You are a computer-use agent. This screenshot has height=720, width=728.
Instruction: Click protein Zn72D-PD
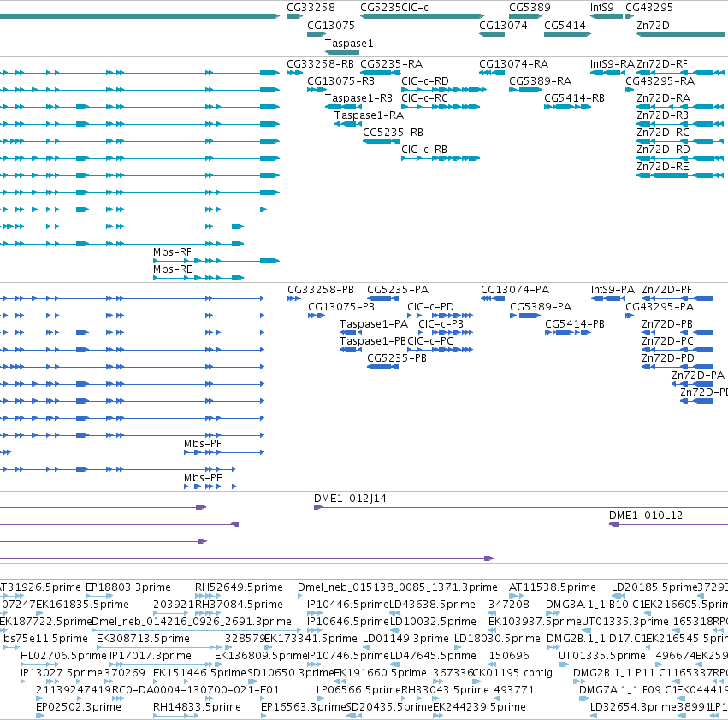point(678,367)
